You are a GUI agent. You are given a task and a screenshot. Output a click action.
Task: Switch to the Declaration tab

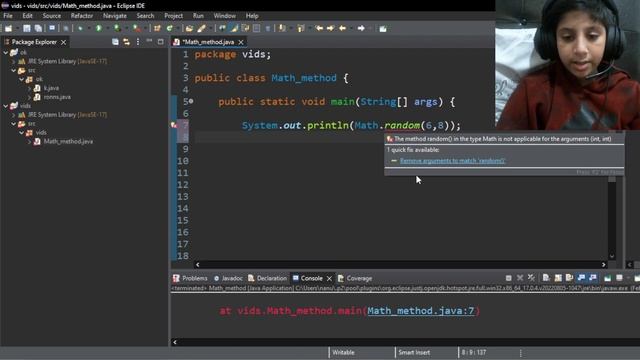[x=267, y=278]
